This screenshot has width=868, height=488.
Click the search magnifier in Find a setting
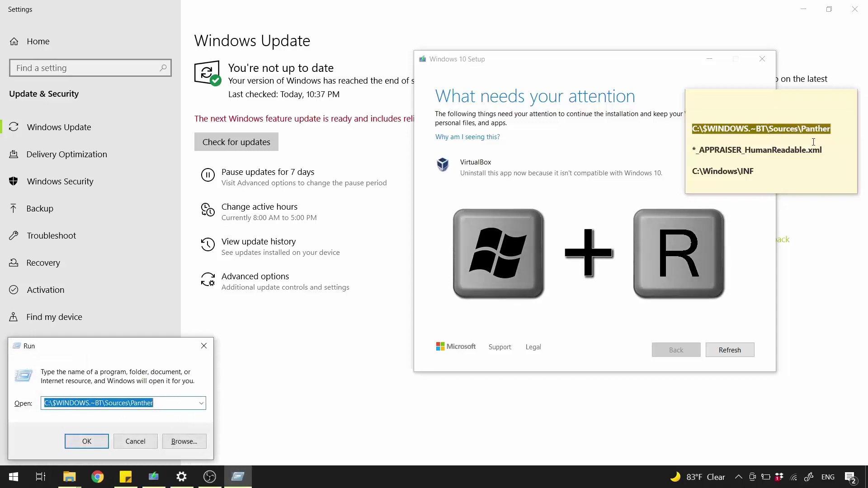click(163, 68)
